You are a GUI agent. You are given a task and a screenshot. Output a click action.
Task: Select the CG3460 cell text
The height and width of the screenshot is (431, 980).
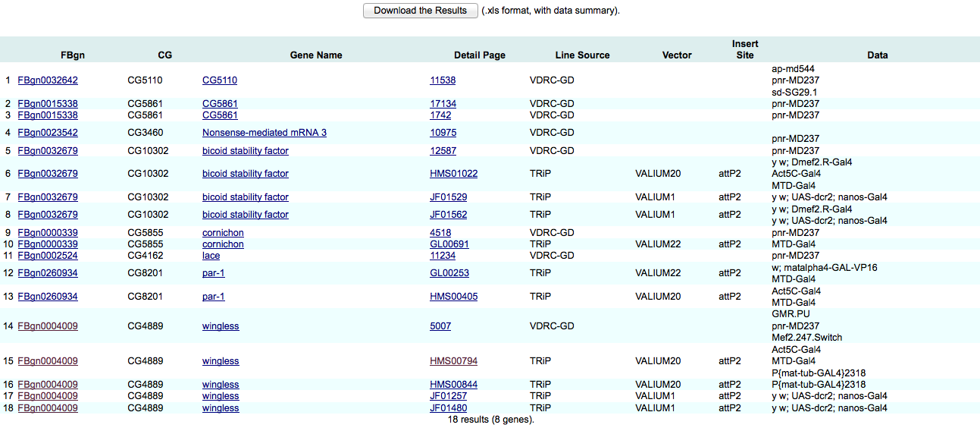click(x=145, y=133)
